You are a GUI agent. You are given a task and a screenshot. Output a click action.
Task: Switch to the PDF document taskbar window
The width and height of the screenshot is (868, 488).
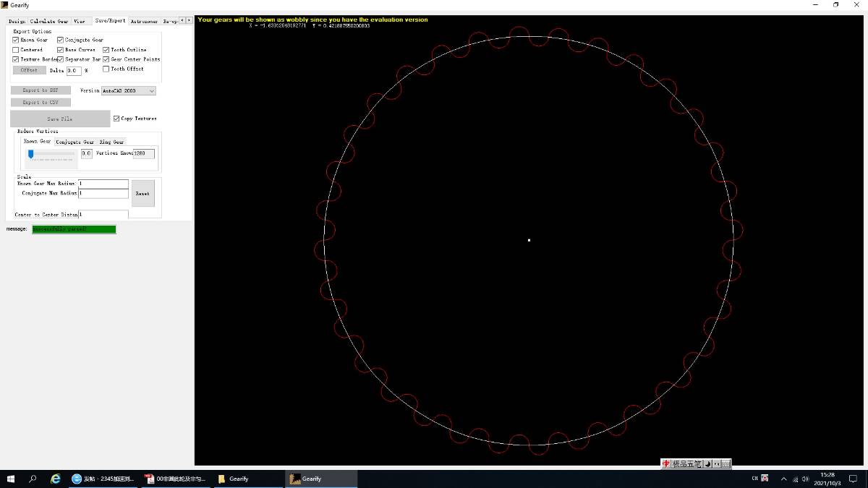coord(176,479)
